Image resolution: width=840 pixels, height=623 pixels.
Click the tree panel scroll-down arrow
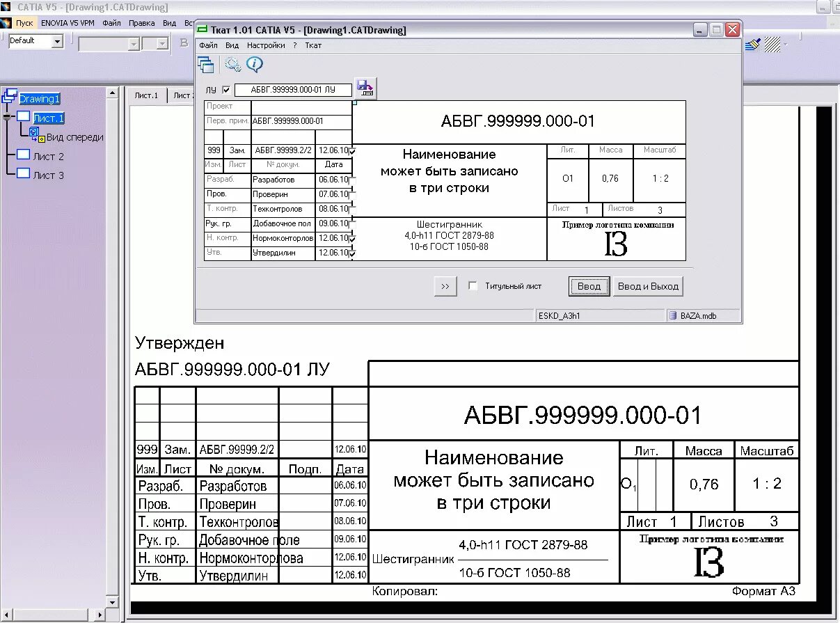pyautogui.click(x=112, y=601)
